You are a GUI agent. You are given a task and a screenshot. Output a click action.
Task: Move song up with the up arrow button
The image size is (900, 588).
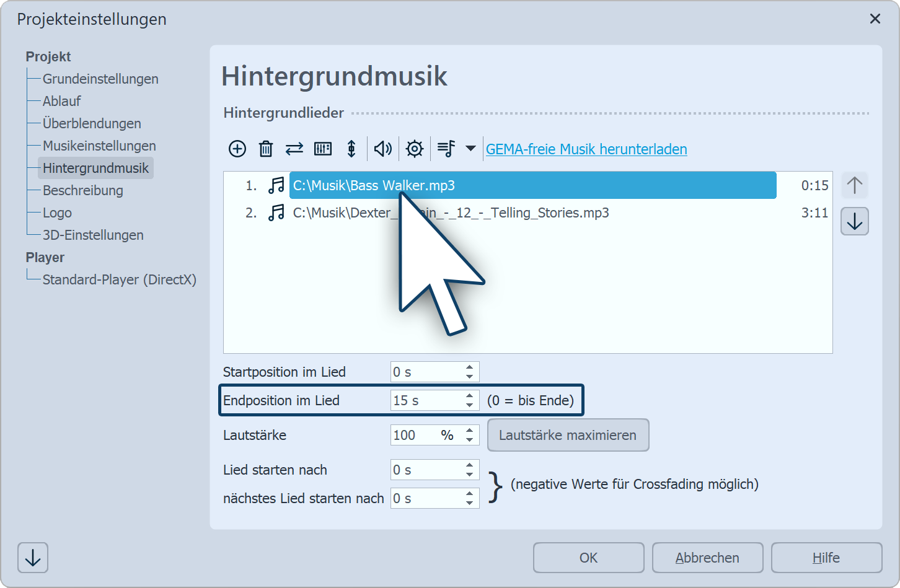point(854,185)
